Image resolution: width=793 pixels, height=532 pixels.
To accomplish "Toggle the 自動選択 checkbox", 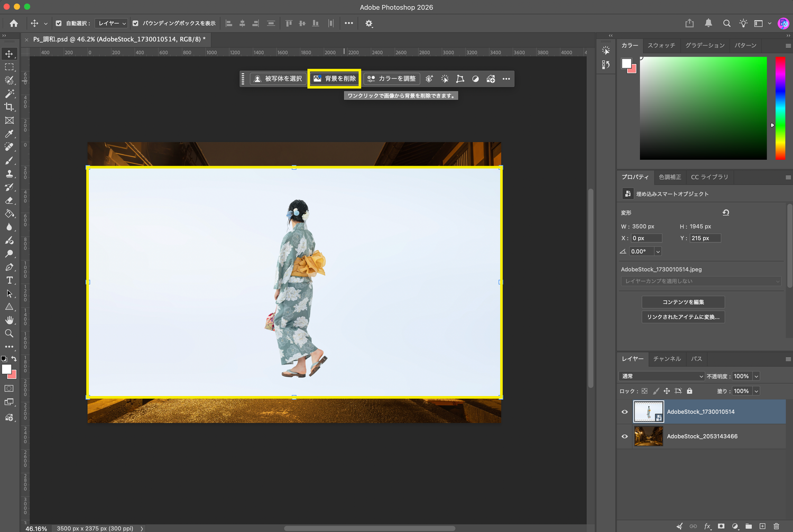I will pyautogui.click(x=59, y=23).
